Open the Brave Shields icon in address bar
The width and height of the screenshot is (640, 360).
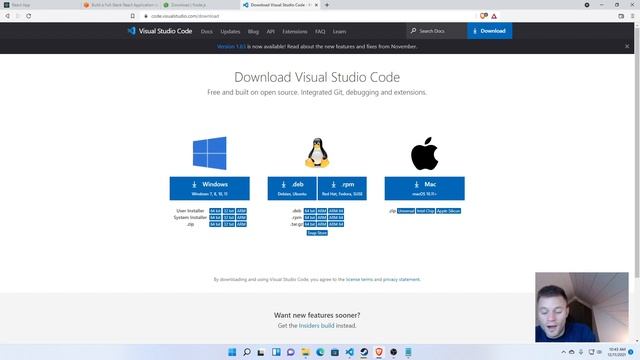click(484, 16)
